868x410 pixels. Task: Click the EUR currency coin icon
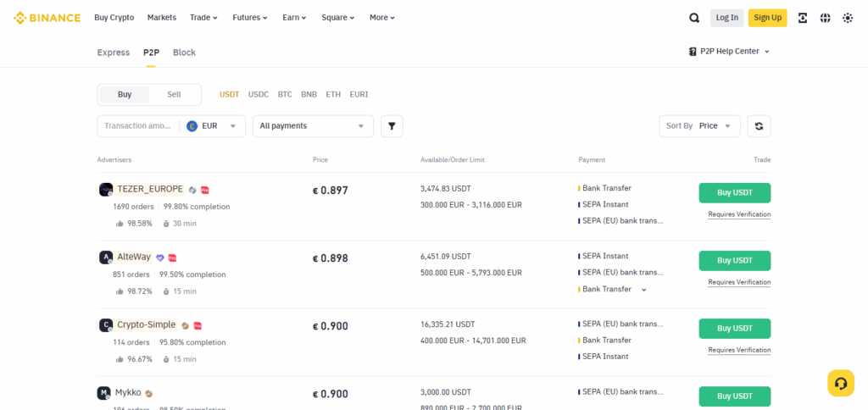[x=192, y=126]
